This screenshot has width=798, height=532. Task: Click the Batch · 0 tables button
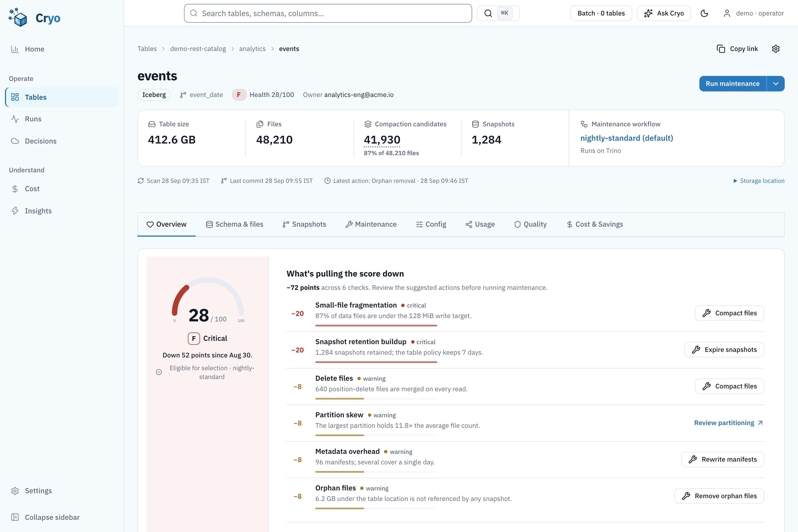point(601,13)
